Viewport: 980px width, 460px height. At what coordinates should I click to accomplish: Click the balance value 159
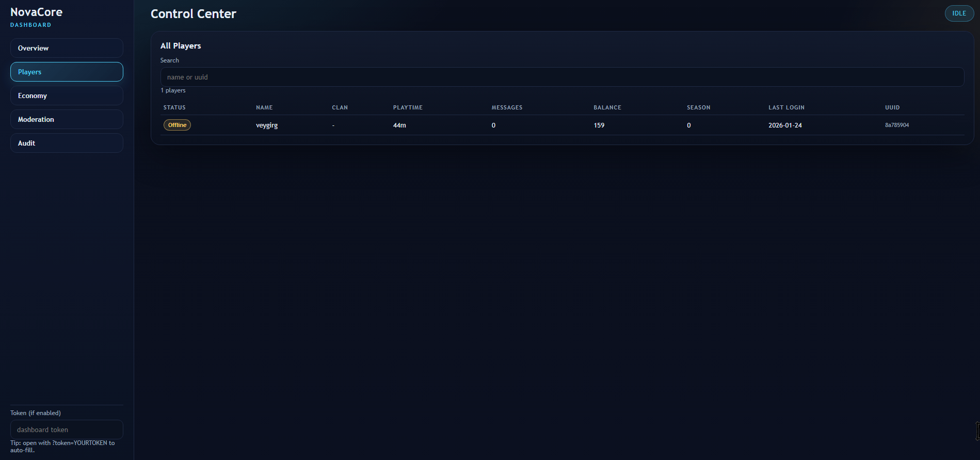point(599,125)
